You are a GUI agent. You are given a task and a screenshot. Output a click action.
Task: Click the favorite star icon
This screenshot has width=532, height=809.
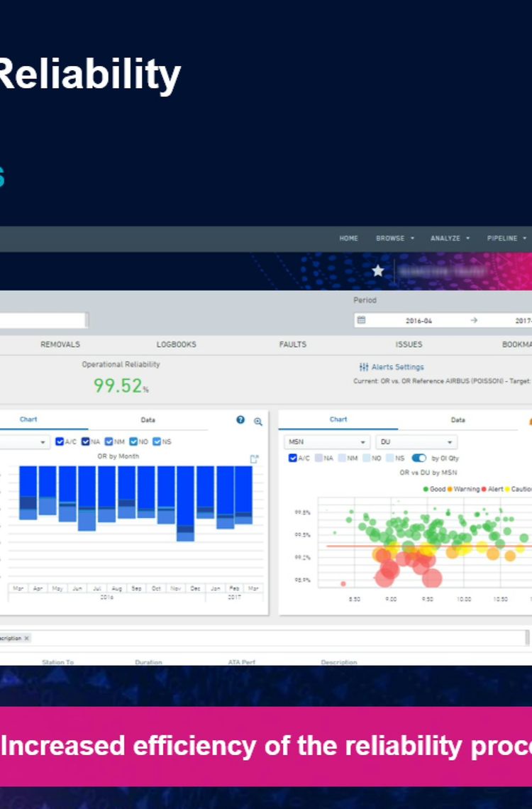tap(378, 270)
